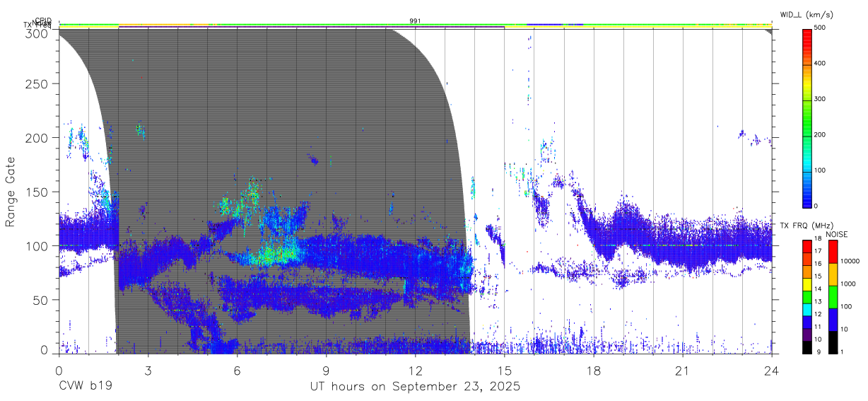Click the '6' tick on time axis
868x401 pixels.
click(237, 371)
